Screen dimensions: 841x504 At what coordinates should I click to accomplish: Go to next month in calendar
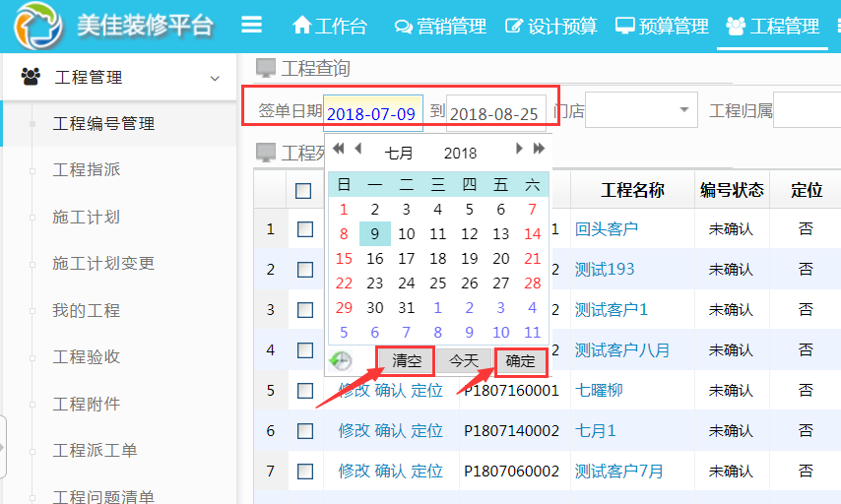pyautogui.click(x=519, y=149)
